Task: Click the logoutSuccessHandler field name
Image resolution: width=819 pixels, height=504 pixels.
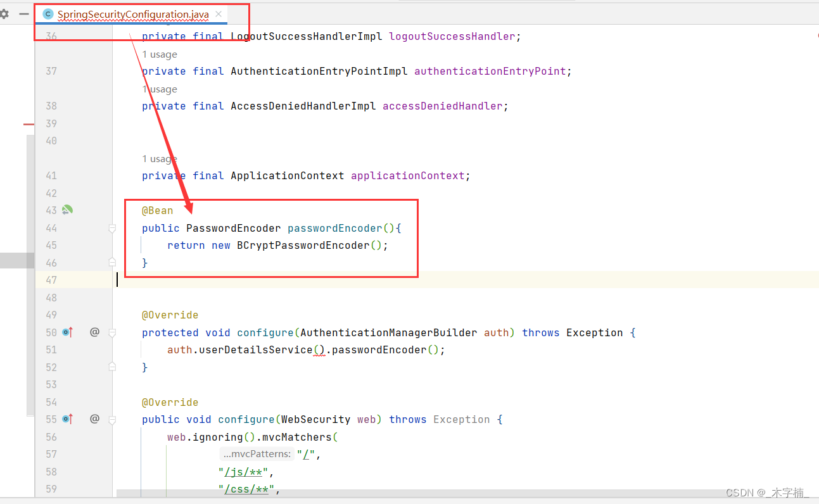Action: tap(452, 37)
